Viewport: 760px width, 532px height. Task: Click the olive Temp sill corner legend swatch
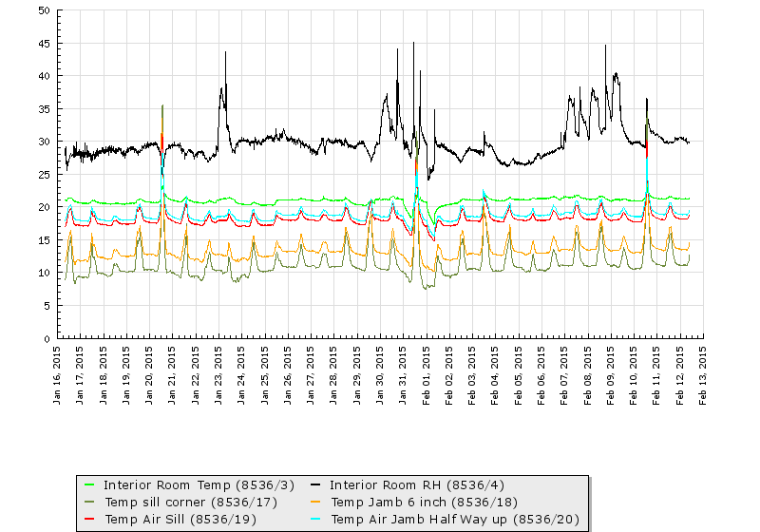coord(90,502)
